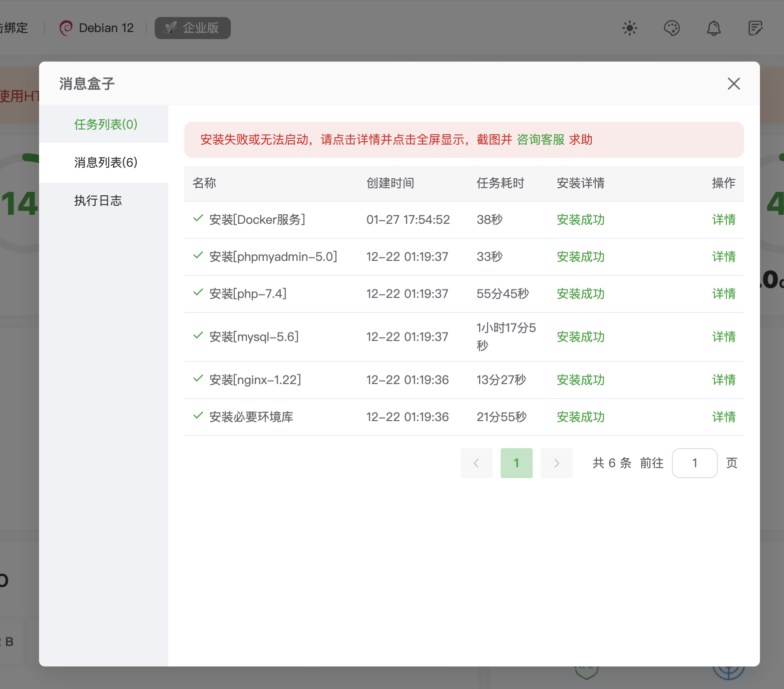The height and width of the screenshot is (689, 784).
Task: Open 详情 for 安装[mysql-5.6]
Action: pyautogui.click(x=723, y=337)
